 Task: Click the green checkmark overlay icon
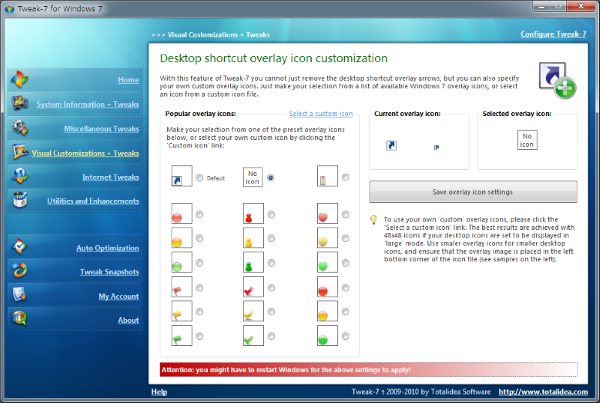click(x=253, y=335)
